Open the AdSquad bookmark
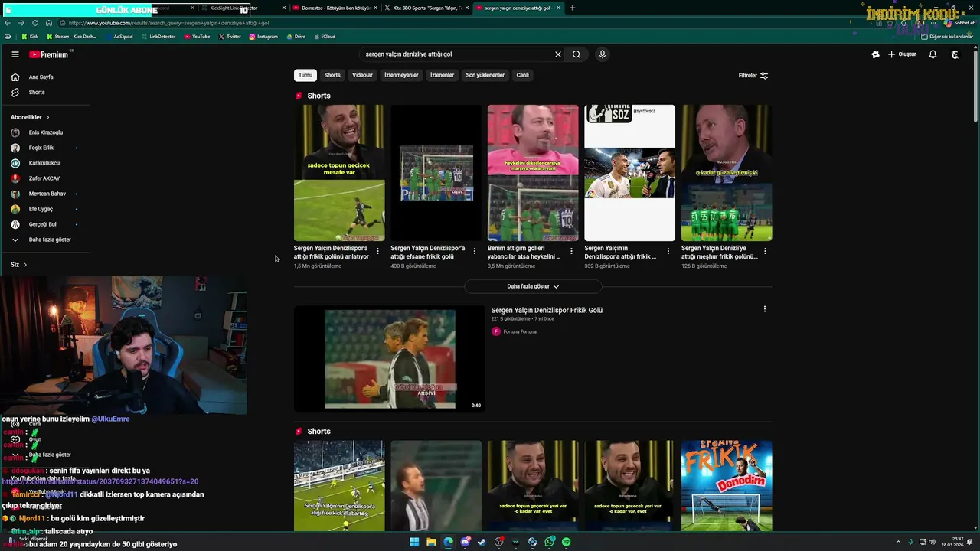Image resolution: width=980 pixels, height=551 pixels. pyautogui.click(x=119, y=37)
